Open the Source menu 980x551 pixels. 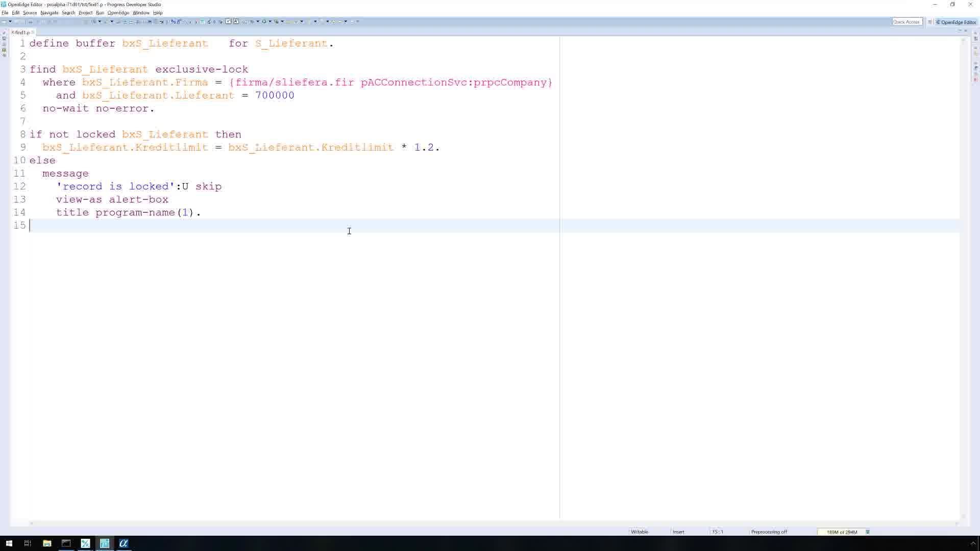[30, 13]
